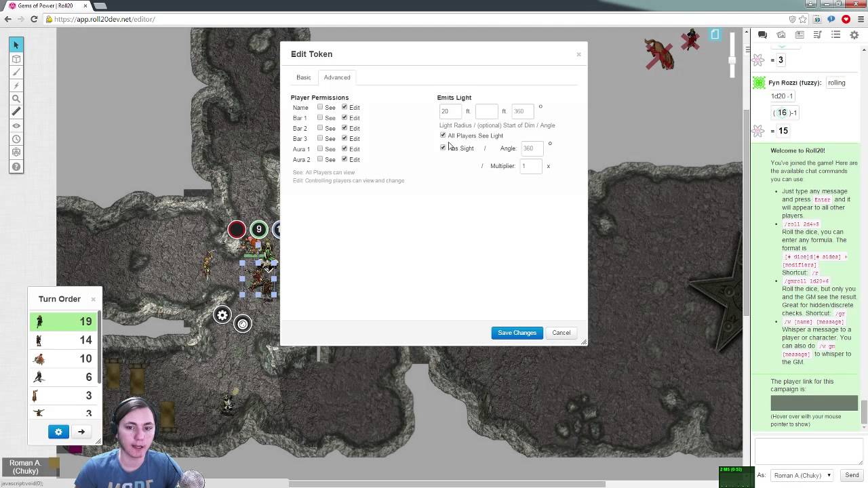
Task: Toggle Bar 3 Edit checkbox
Action: (x=344, y=138)
